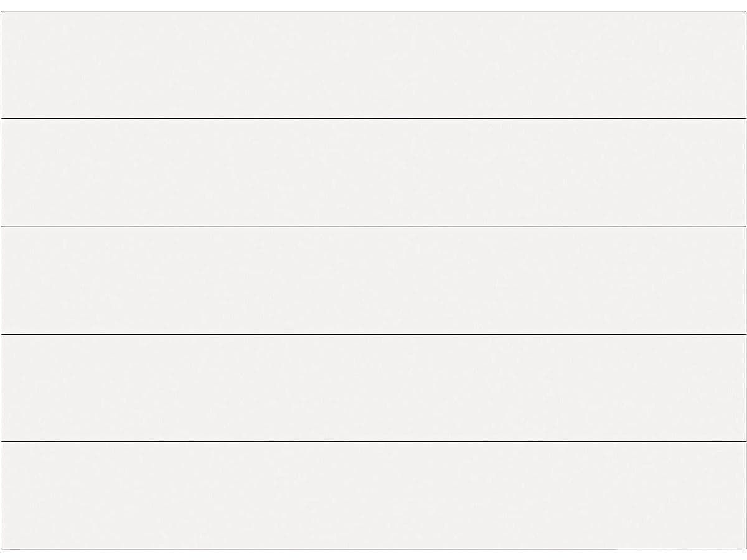
Task: Click the right end of the first strip
Action: pyautogui.click(x=740, y=65)
